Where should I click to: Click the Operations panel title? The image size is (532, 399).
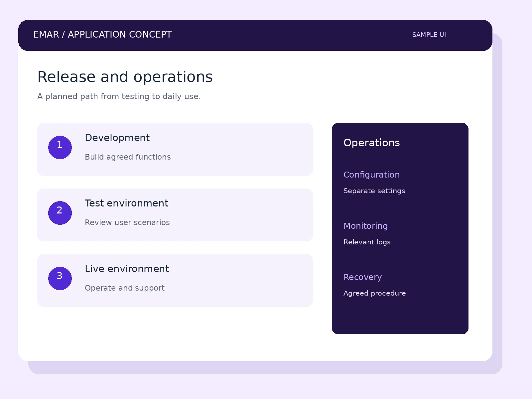(x=371, y=143)
